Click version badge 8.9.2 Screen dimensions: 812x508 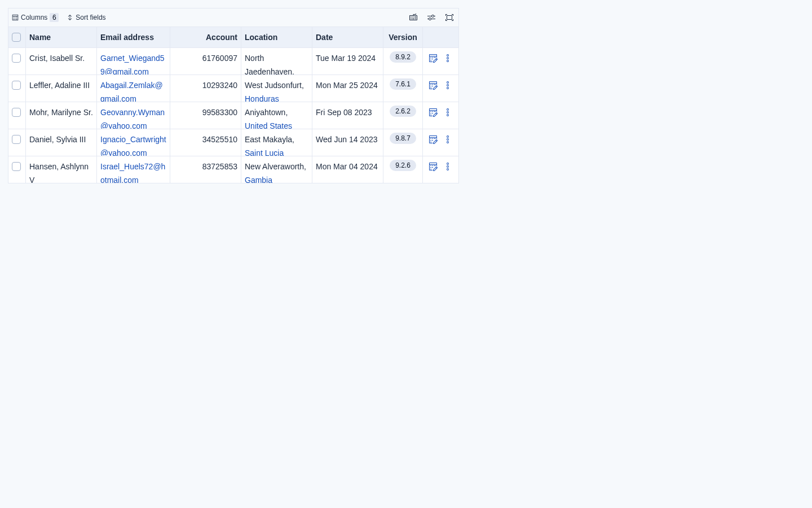(x=403, y=57)
